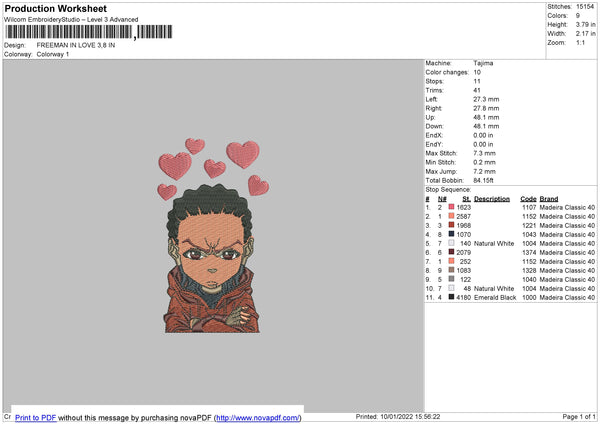Click color swatch for stop 6 (2079)
Viewport: 600px width, 424px height.
[452, 252]
